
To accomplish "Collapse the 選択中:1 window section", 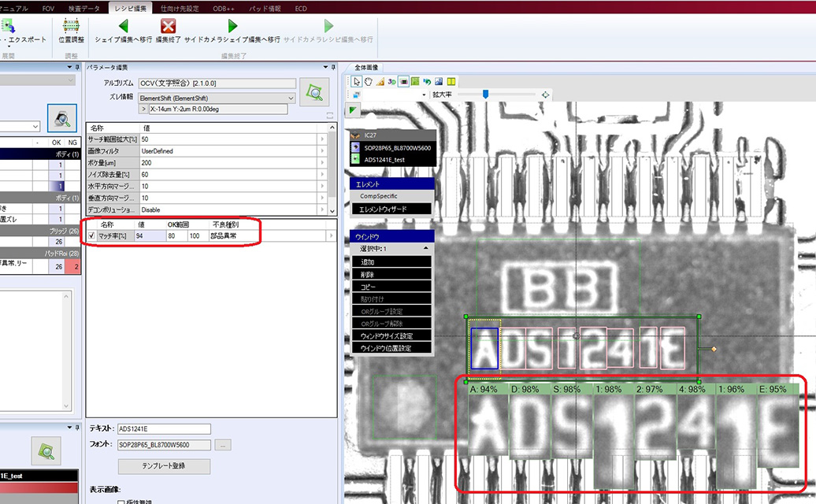I will (426, 249).
